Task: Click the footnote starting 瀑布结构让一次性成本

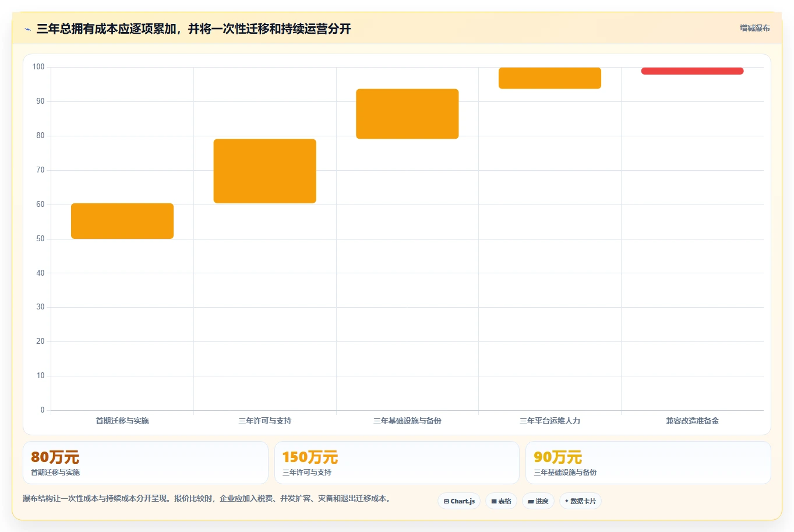Action: tap(208, 499)
